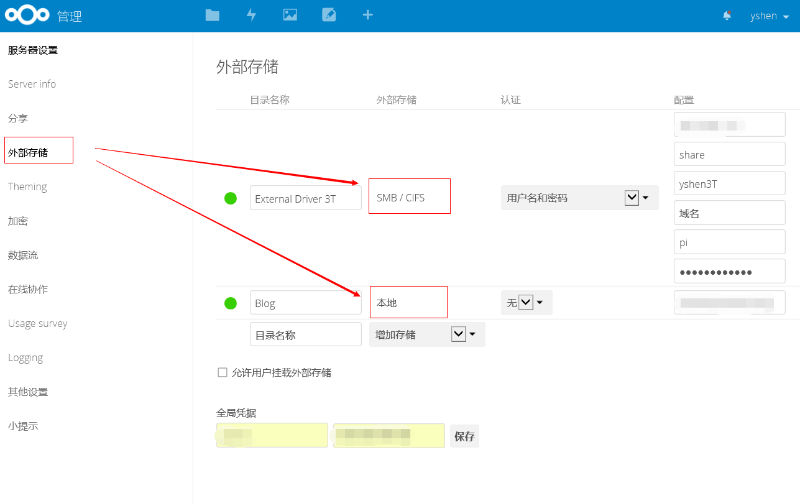Open the Files folder icon in header
Image resolution: width=800 pixels, height=504 pixels.
point(212,15)
